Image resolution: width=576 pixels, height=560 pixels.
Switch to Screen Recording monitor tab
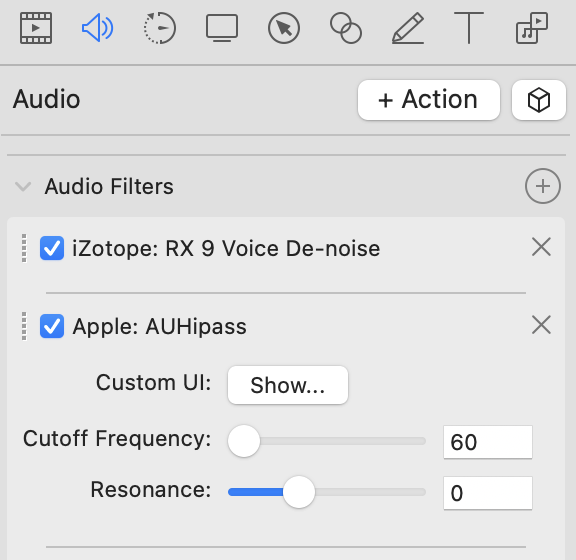pos(222,28)
